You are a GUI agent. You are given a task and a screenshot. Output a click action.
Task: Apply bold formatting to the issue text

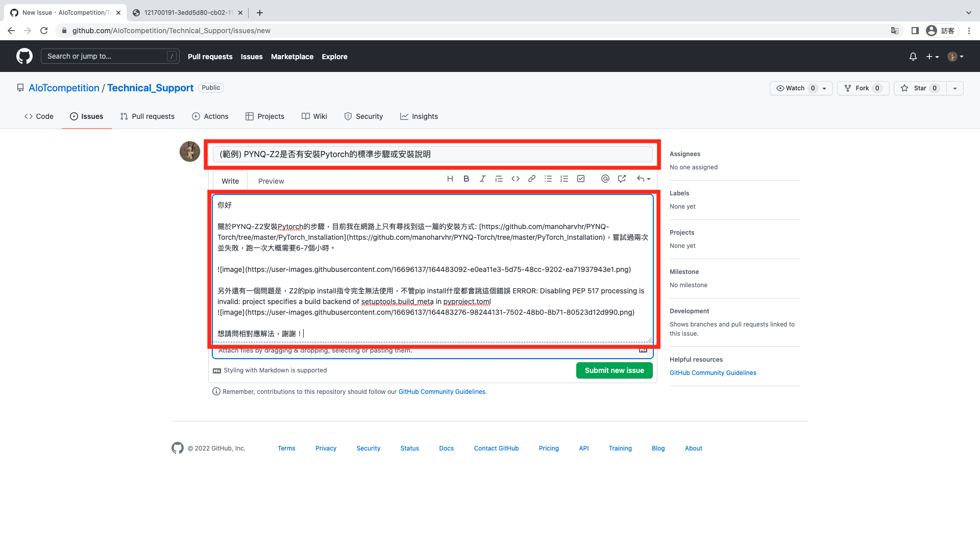click(x=466, y=179)
